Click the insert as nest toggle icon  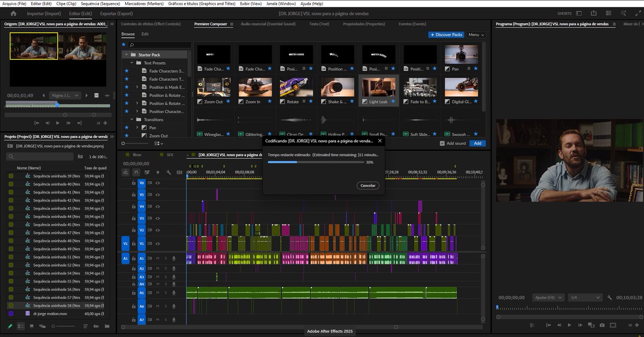tap(126, 172)
